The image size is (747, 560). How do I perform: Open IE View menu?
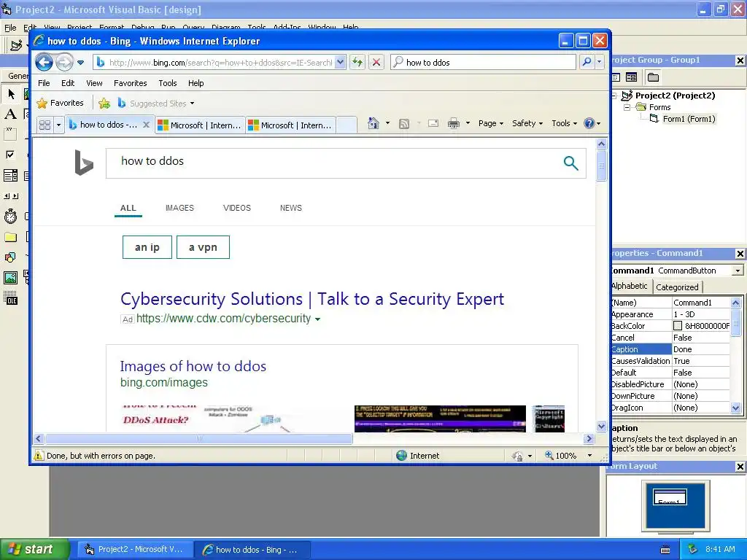[x=94, y=83]
